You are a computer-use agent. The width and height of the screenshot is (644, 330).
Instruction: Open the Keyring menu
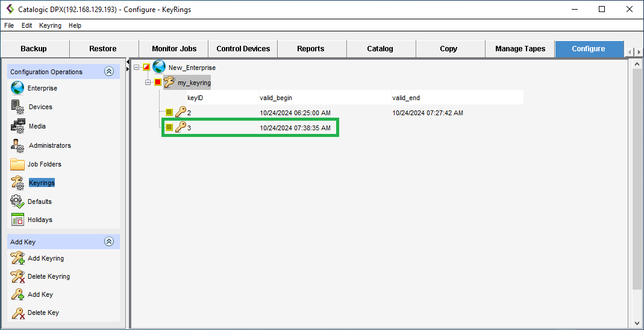coord(50,25)
